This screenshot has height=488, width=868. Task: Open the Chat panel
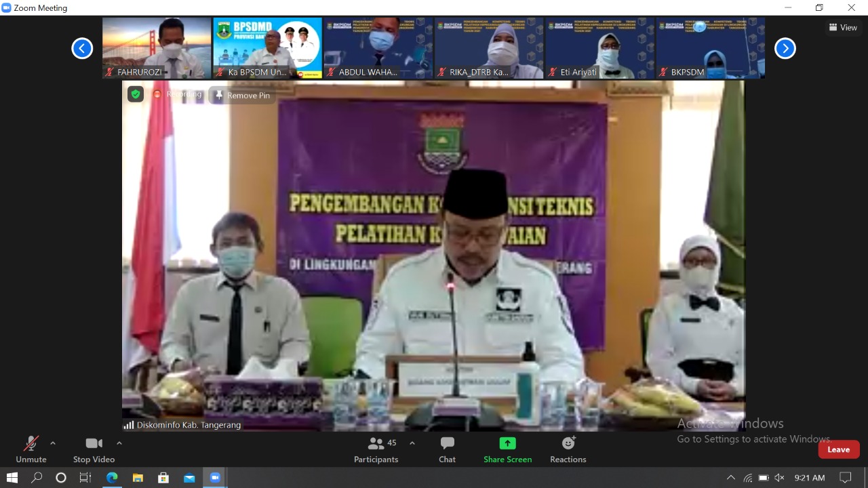pyautogui.click(x=447, y=450)
